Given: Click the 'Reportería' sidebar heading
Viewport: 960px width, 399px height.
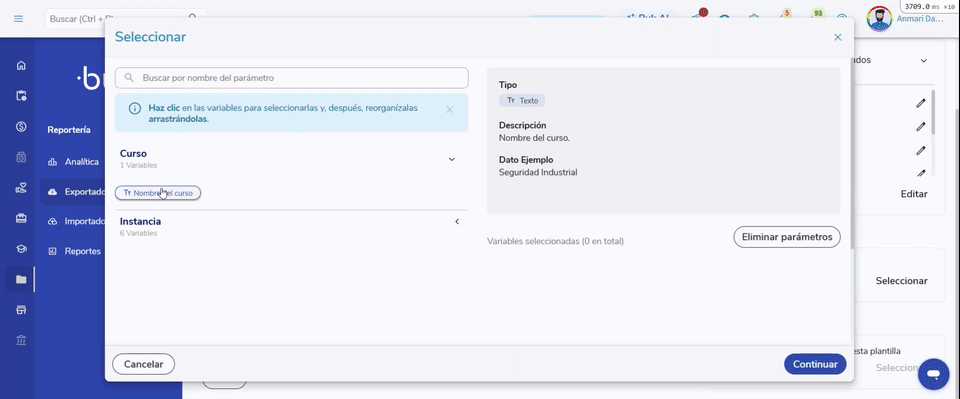Looking at the screenshot, I should click(69, 130).
